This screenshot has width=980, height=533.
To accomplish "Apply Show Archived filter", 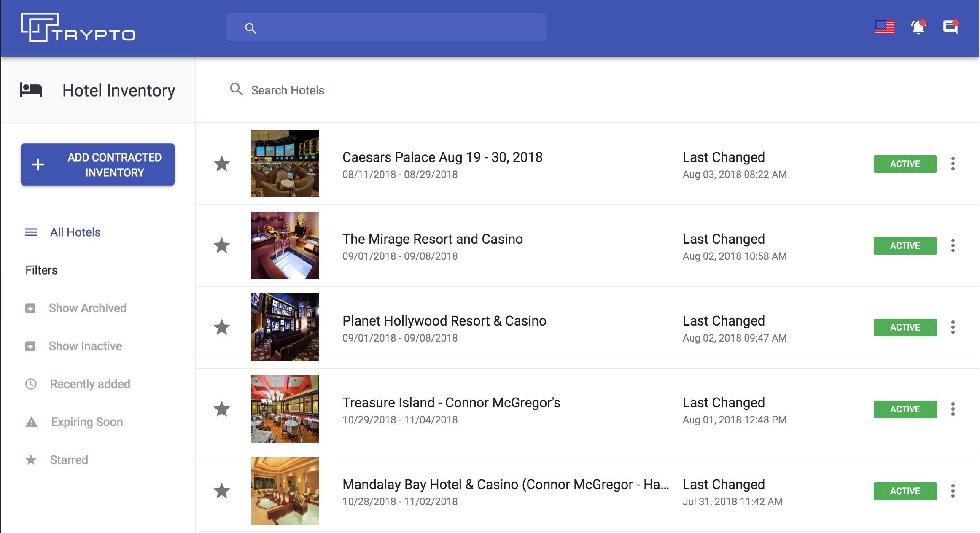I will coord(87,308).
